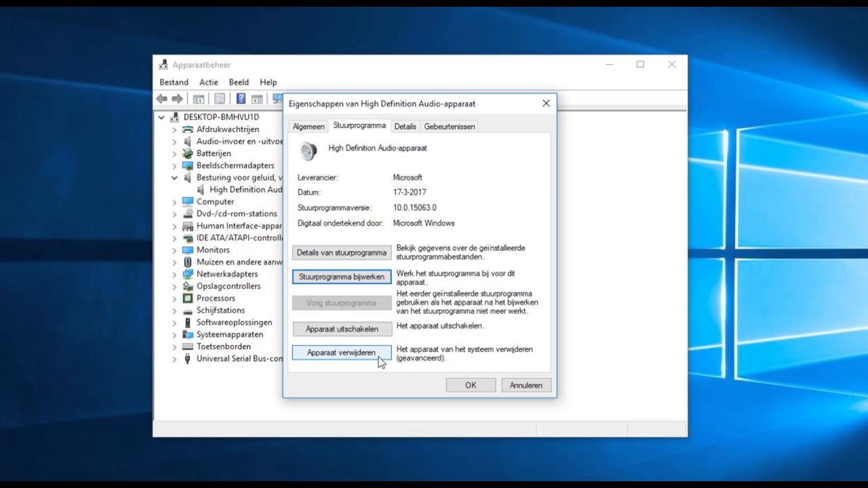The width and height of the screenshot is (868, 488).
Task: Click the DESKTOP-BMHVU1D computer icon
Action: pos(175,117)
